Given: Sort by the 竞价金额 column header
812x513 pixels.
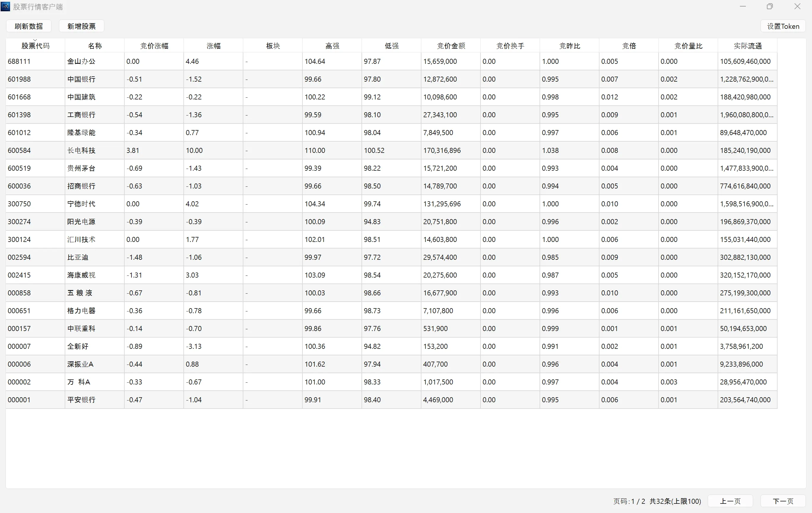Looking at the screenshot, I should point(451,45).
